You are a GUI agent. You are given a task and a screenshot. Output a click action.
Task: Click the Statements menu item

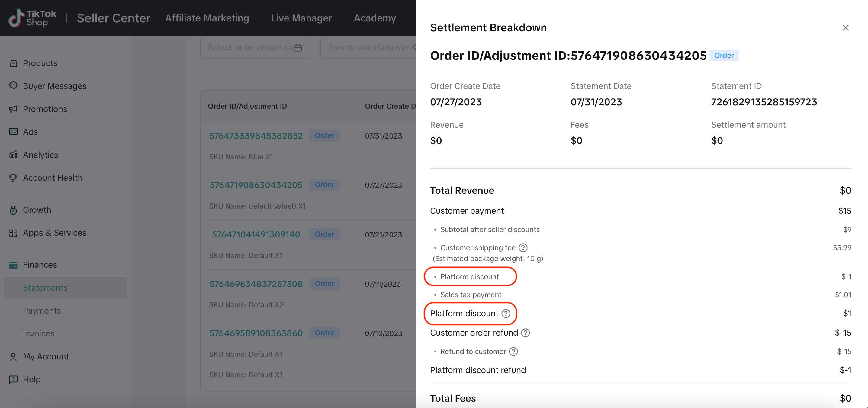click(x=45, y=288)
